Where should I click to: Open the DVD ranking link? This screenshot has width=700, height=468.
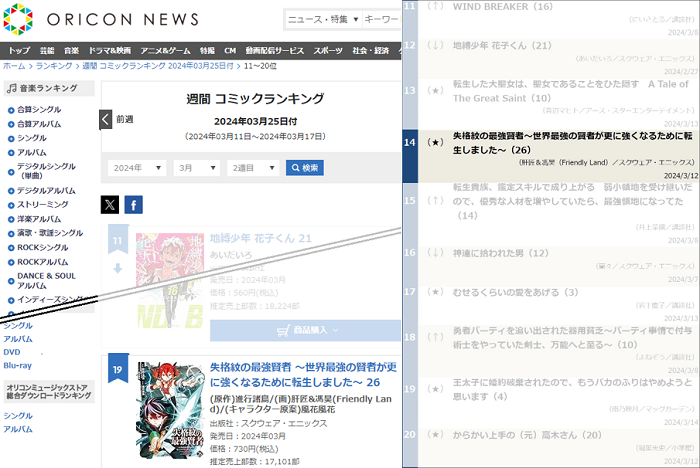coord(12,352)
